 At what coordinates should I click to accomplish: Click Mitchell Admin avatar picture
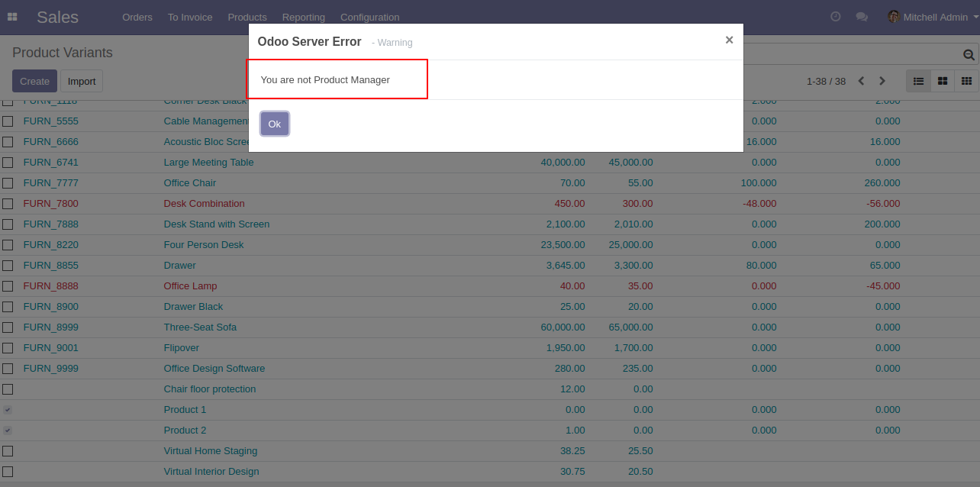[893, 16]
